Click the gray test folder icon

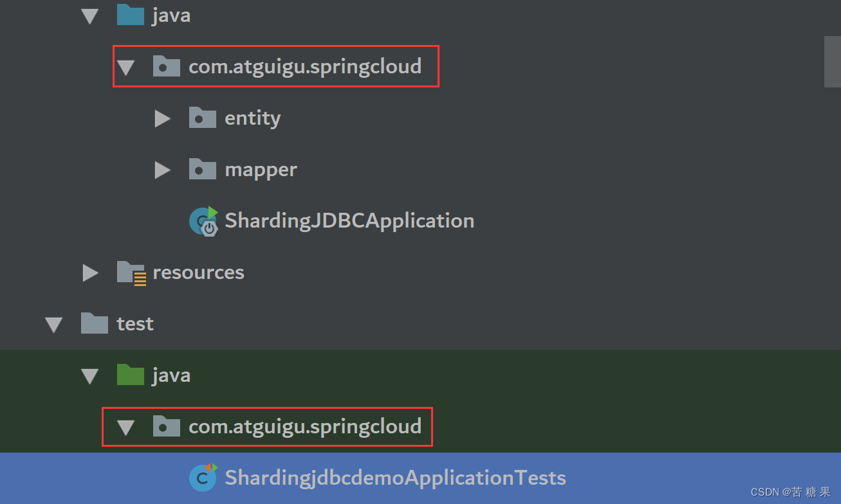95,323
